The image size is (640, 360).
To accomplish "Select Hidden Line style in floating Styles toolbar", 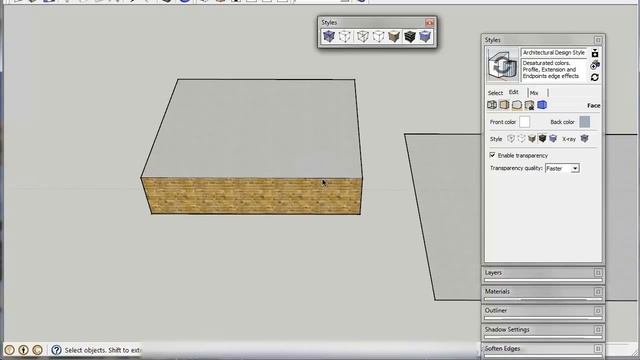I will coord(378,36).
